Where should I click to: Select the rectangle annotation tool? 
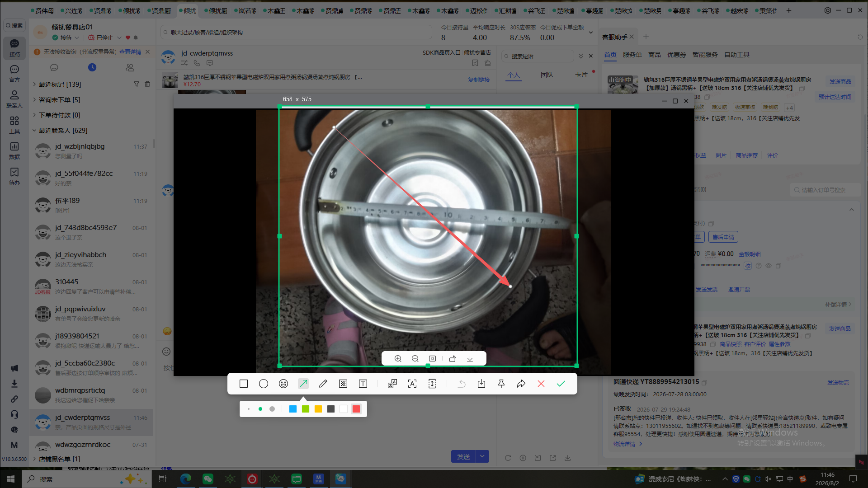coord(244,384)
